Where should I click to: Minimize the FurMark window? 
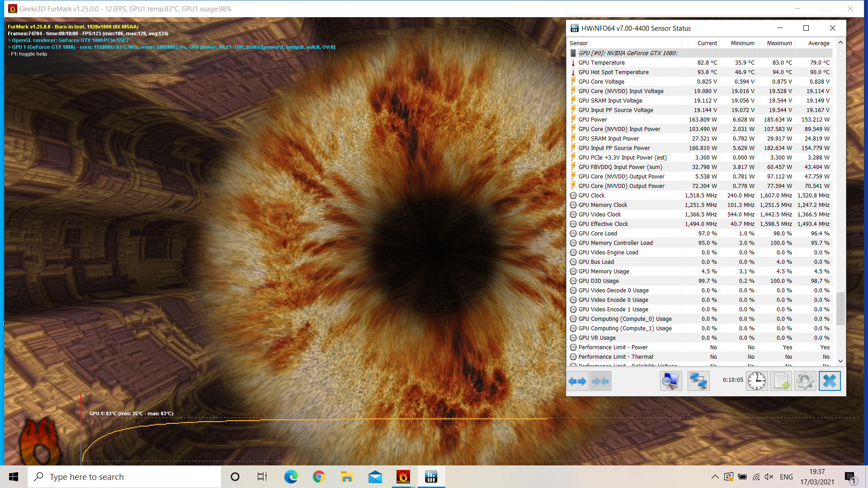point(797,9)
